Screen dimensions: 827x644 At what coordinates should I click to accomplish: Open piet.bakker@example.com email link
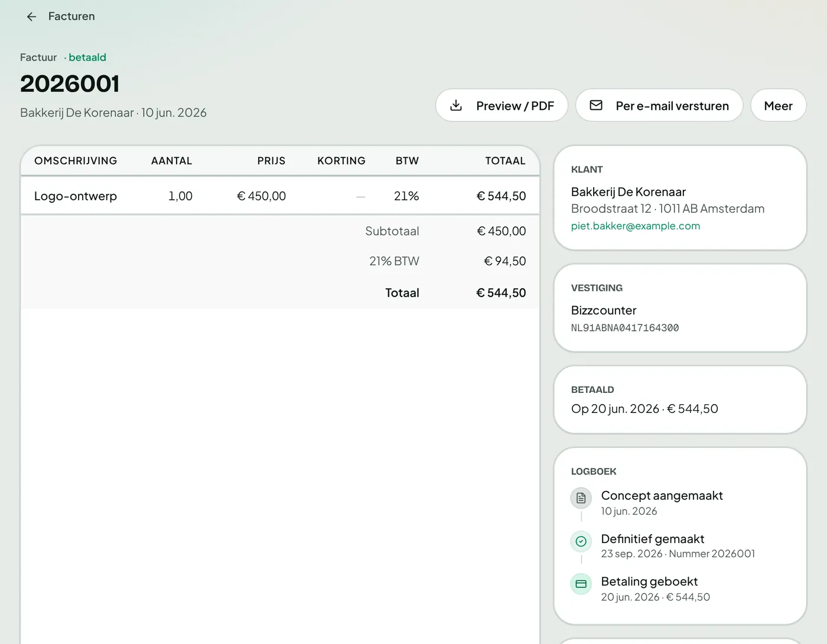click(635, 226)
